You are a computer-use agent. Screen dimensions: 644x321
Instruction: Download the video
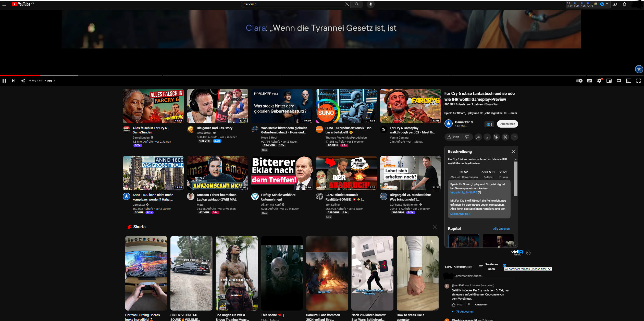487,137
